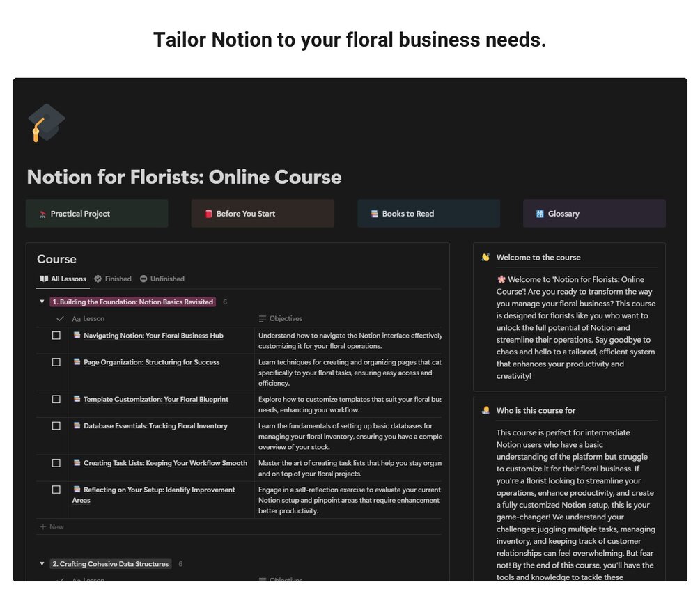Switch to the All Lessons tab
This screenshot has height=594, width=700.
coord(63,279)
